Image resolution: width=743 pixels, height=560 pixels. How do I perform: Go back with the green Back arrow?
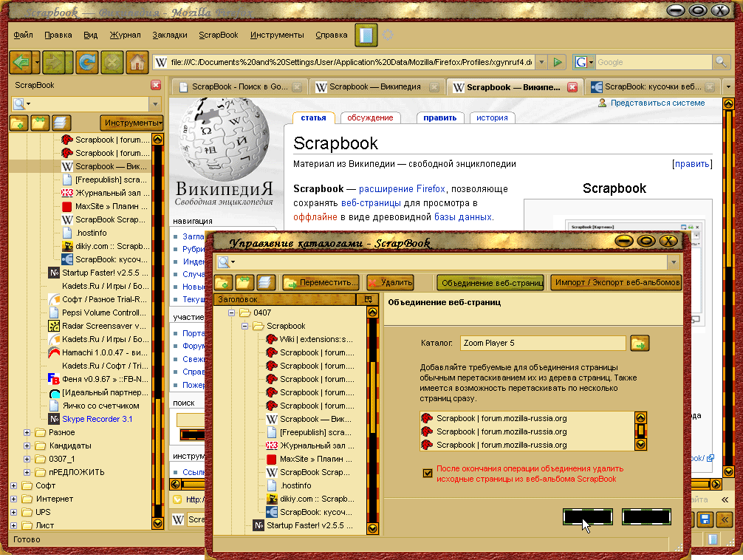(21, 62)
